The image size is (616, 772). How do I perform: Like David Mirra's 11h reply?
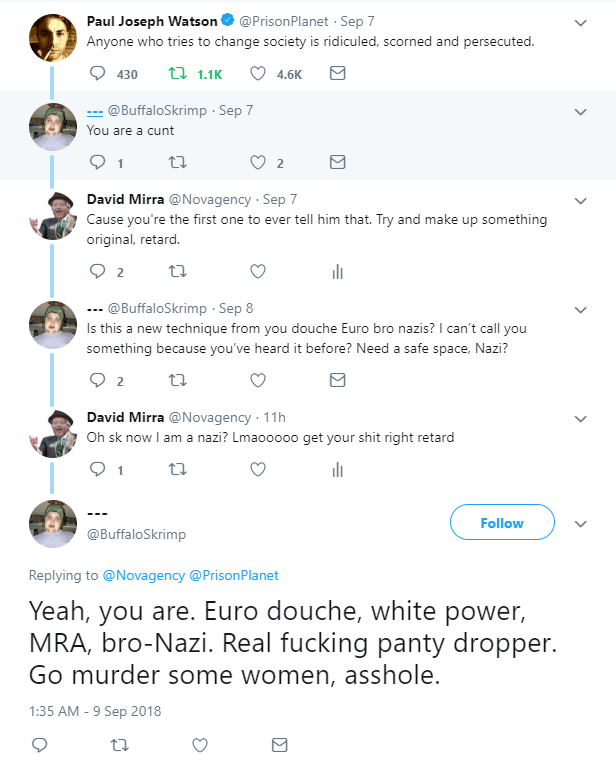pyautogui.click(x=258, y=468)
